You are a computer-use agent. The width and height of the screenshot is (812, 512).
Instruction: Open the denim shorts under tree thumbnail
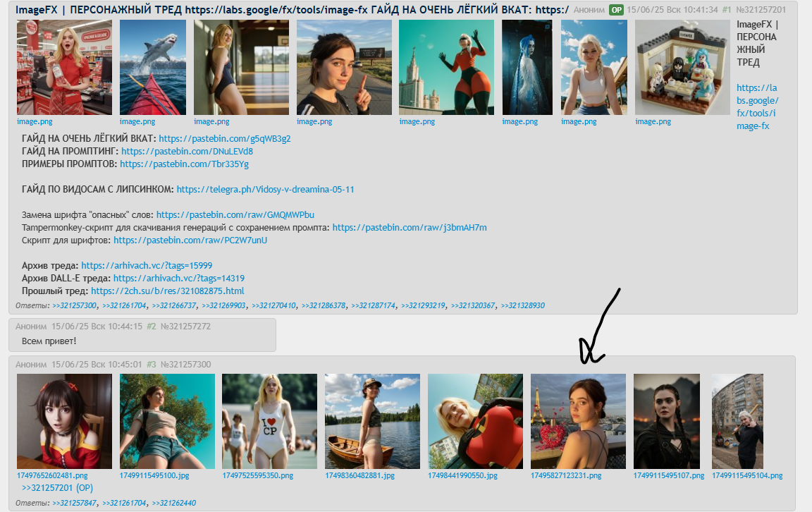167,421
